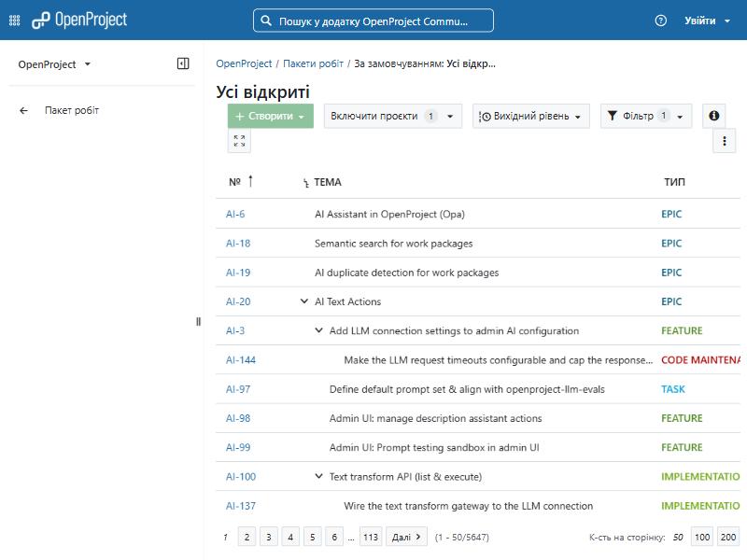Go to page 5
747x560 pixels.
point(313,537)
